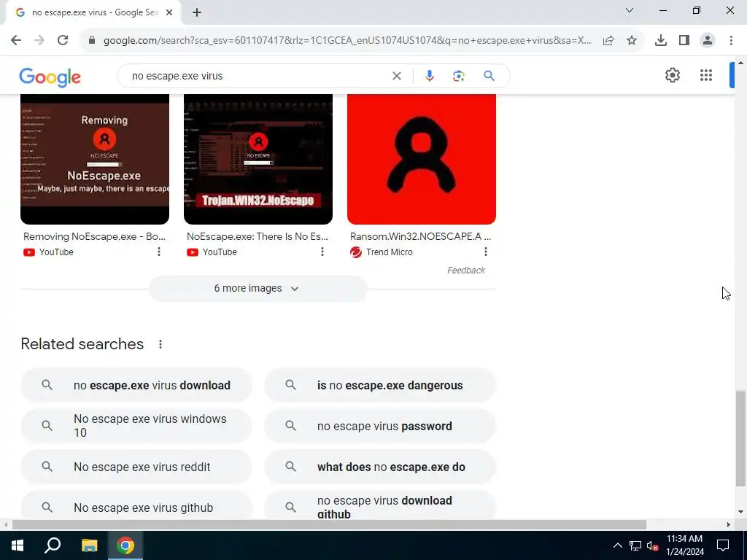Open Google apps grid
This screenshot has width=747, height=560.
click(x=706, y=75)
